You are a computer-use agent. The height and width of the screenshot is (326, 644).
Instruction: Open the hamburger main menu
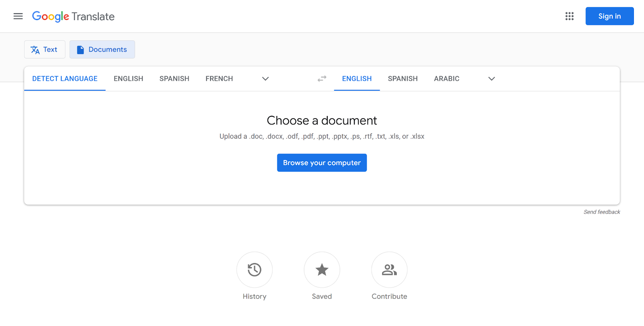(18, 16)
